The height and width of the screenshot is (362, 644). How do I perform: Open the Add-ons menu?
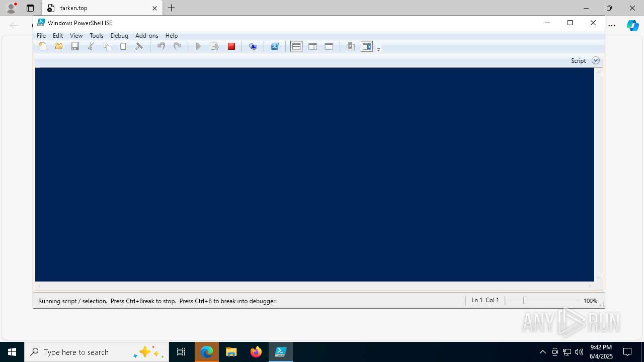point(147,36)
